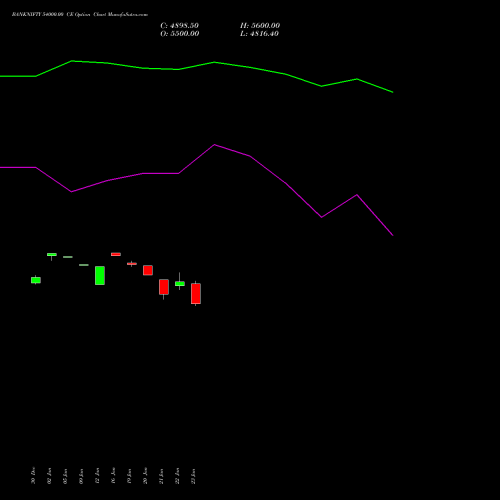500x500 pixels.
Task: Select the 22 Jan date label
Action: (x=177, y=476)
